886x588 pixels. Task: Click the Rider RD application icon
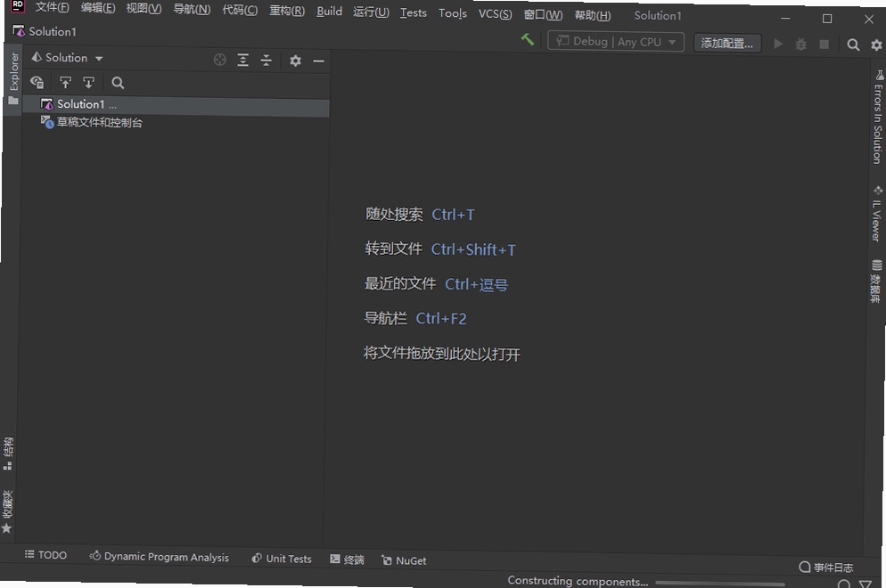[18, 6]
